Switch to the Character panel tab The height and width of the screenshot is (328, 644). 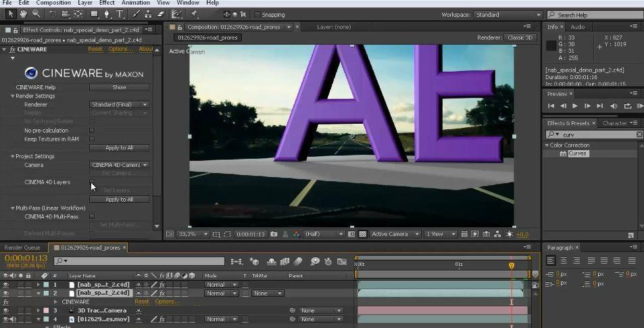pos(614,123)
